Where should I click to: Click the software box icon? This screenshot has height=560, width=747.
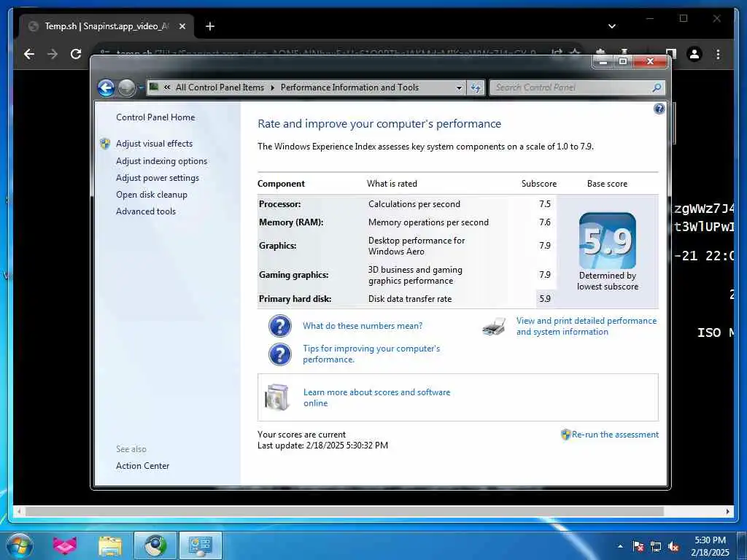[x=277, y=397]
